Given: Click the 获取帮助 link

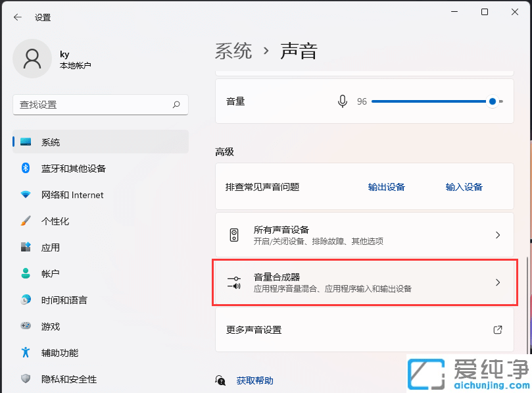Looking at the screenshot, I should pos(254,380).
